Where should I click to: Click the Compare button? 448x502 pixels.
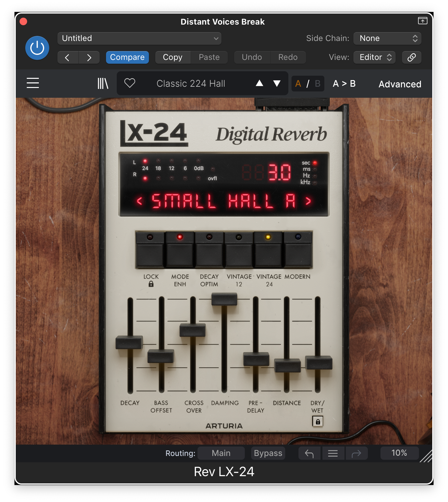click(x=127, y=57)
